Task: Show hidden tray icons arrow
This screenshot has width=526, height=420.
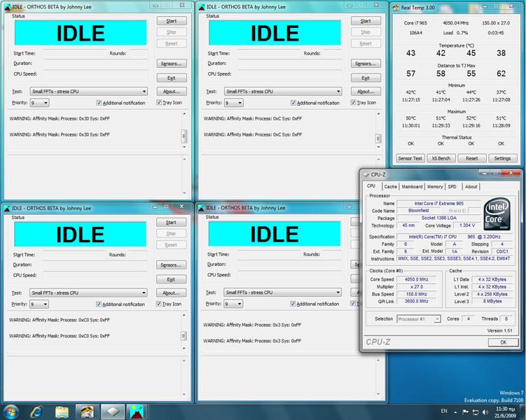Action: coord(455,412)
